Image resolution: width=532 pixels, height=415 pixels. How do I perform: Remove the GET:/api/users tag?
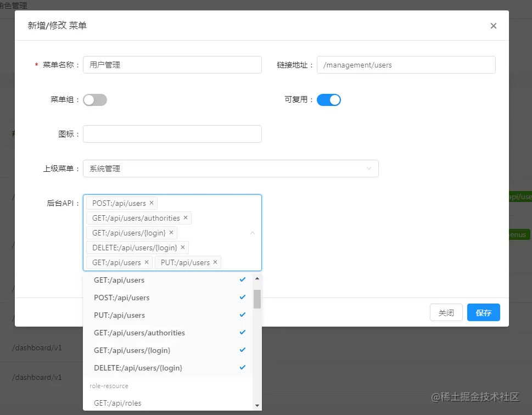[x=147, y=262]
